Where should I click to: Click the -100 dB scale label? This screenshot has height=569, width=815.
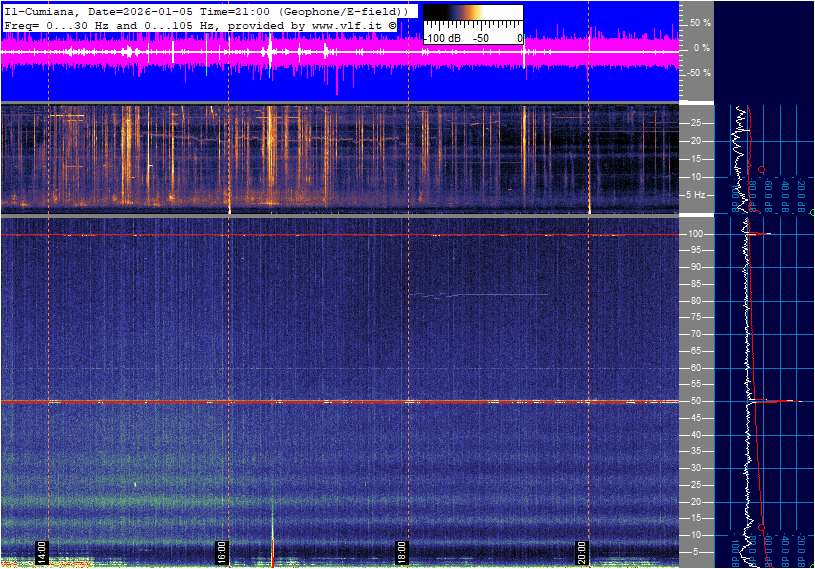441,38
